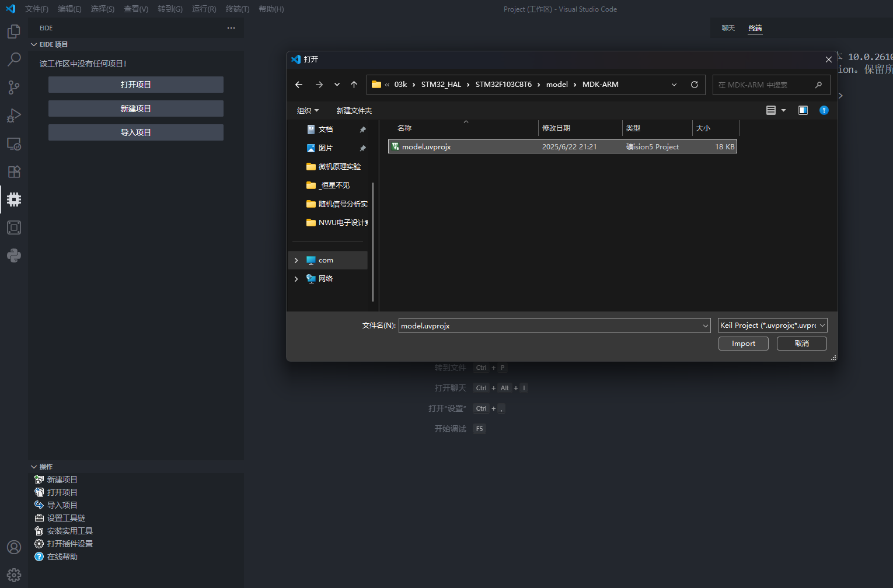Viewport: 893px width, 588px height.
Task: Expand address bar path history dropdown
Action: tap(674, 85)
